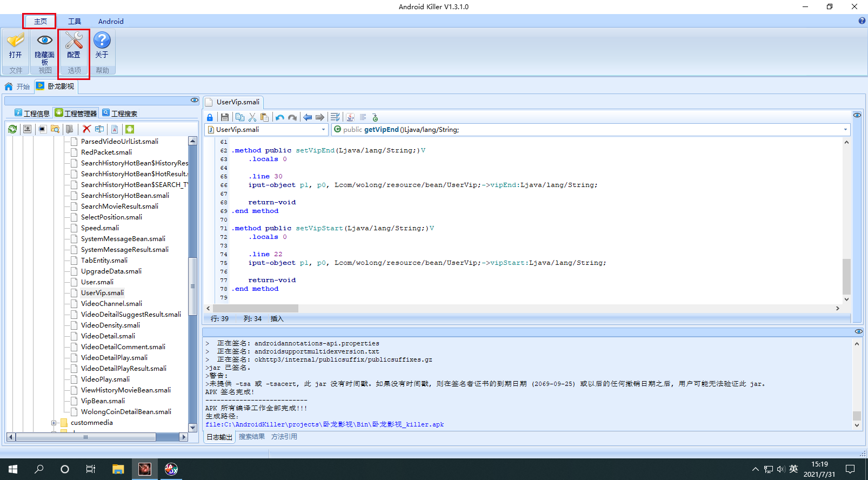Click the folder search icon in project toolbar
The width and height of the screenshot is (868, 480).
tap(55, 129)
